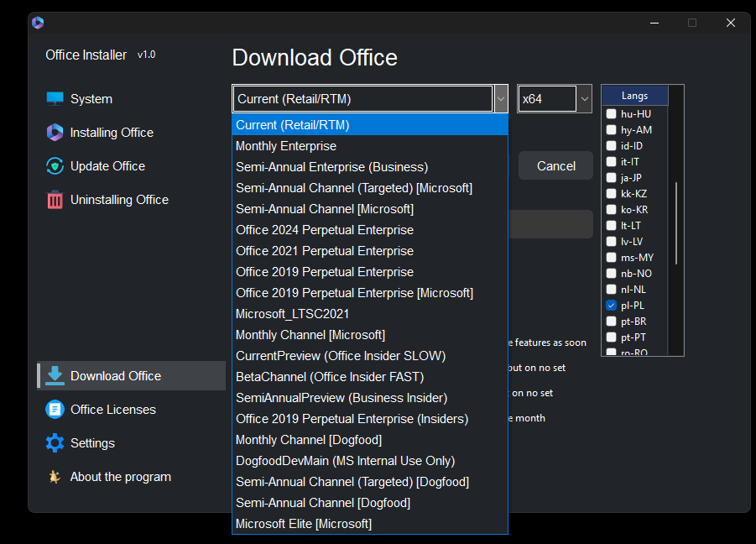The height and width of the screenshot is (544, 756).
Task: Choose SemiAnnualPreview (Business Insider)
Action: (x=370, y=398)
